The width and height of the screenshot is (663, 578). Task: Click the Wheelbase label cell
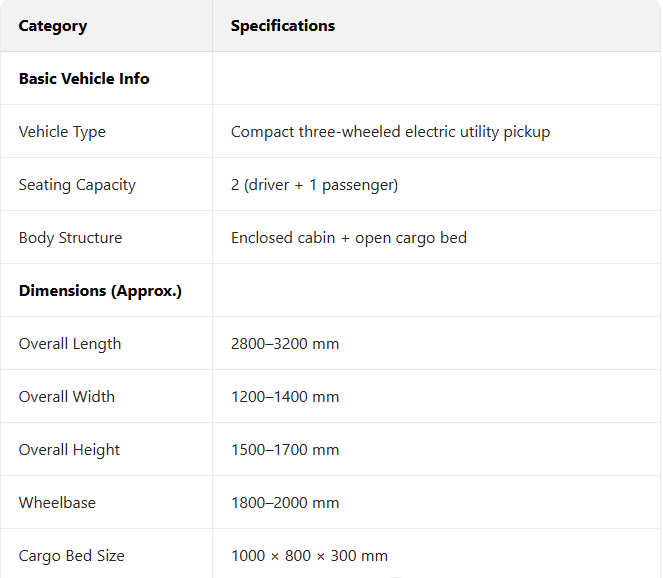[57, 503]
